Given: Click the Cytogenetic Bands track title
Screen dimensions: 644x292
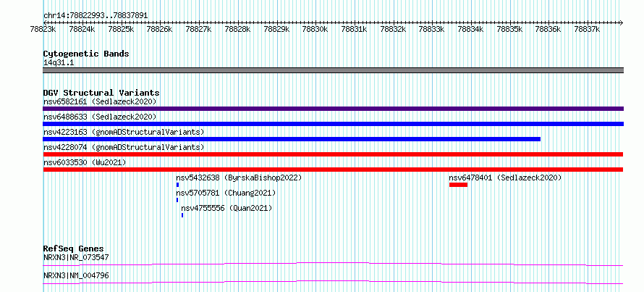Looking at the screenshot, I should pos(86,54).
